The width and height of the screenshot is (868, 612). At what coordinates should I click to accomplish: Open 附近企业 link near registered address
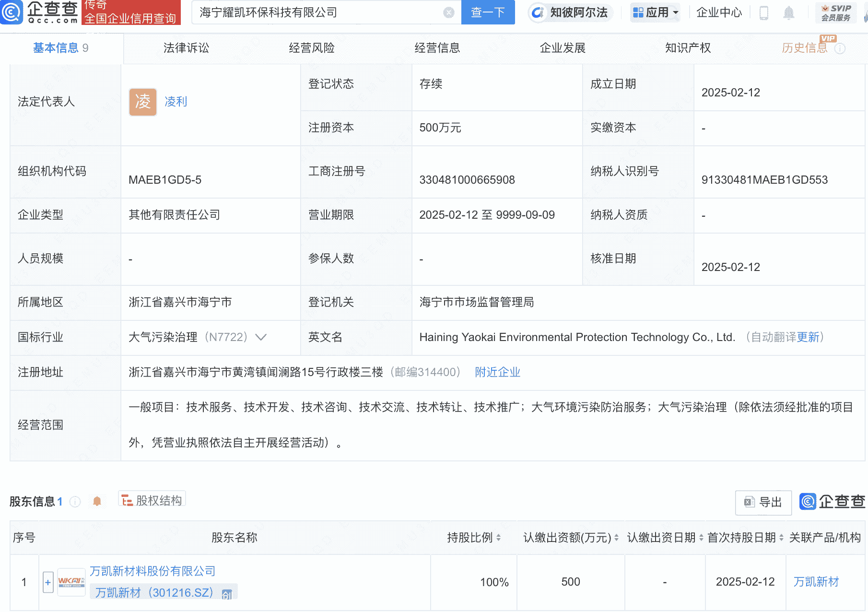(x=497, y=372)
